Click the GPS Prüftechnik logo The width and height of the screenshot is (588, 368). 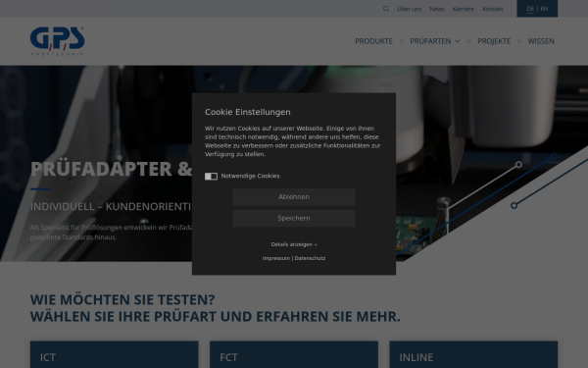(x=57, y=41)
